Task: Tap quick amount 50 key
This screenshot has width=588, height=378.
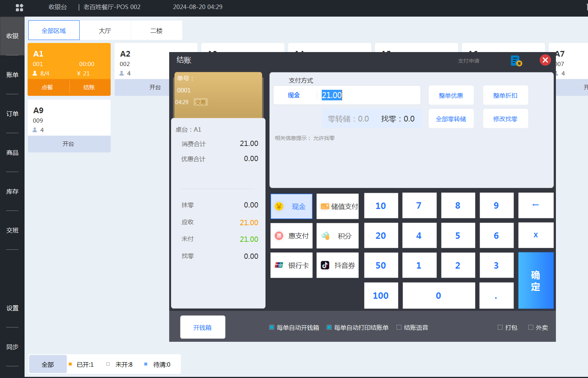Action: (381, 265)
